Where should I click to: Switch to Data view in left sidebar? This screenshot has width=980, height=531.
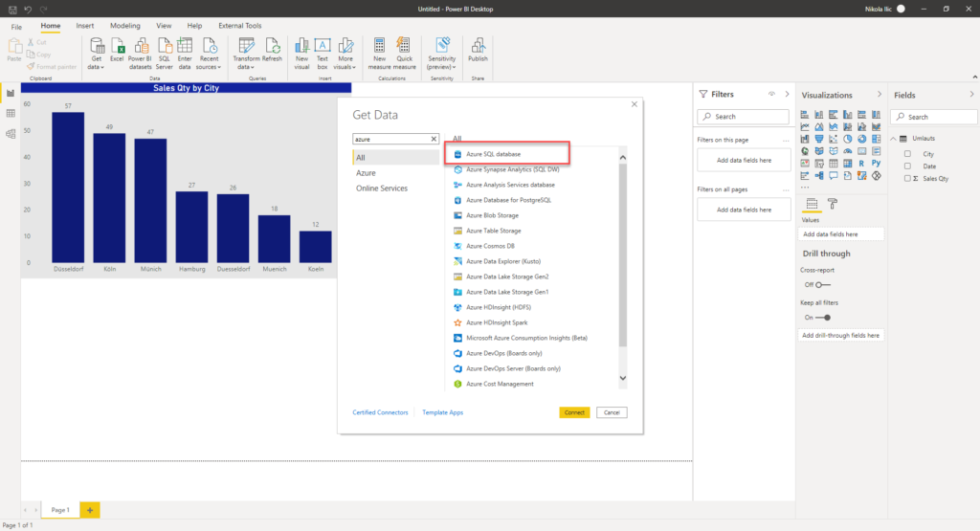click(11, 114)
